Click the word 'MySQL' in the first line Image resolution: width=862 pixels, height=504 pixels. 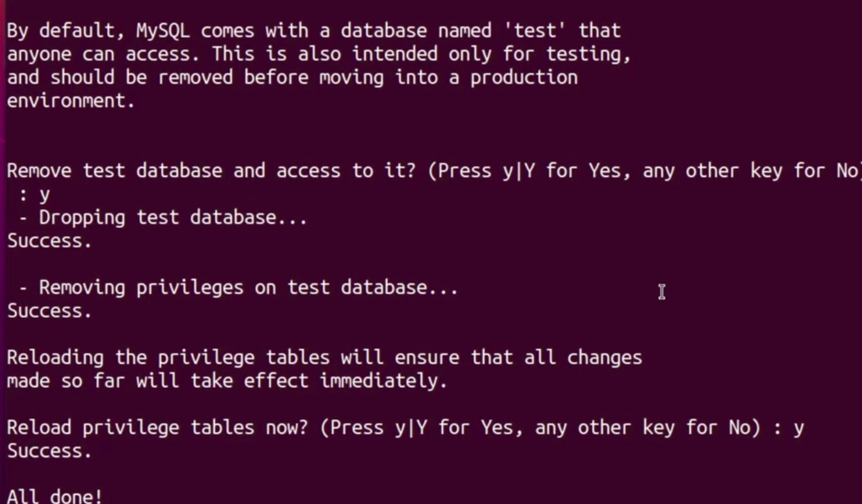[x=162, y=31]
